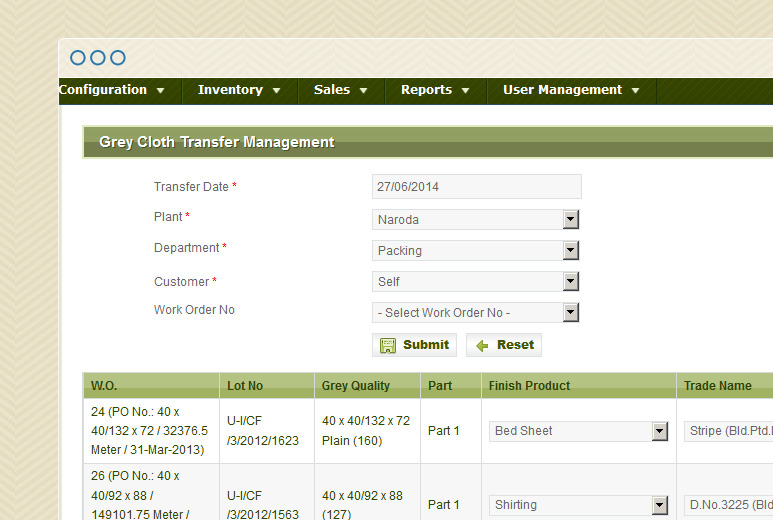Click the green arrow icon on Reset
Viewport: 773px width, 520px height.
(x=482, y=346)
